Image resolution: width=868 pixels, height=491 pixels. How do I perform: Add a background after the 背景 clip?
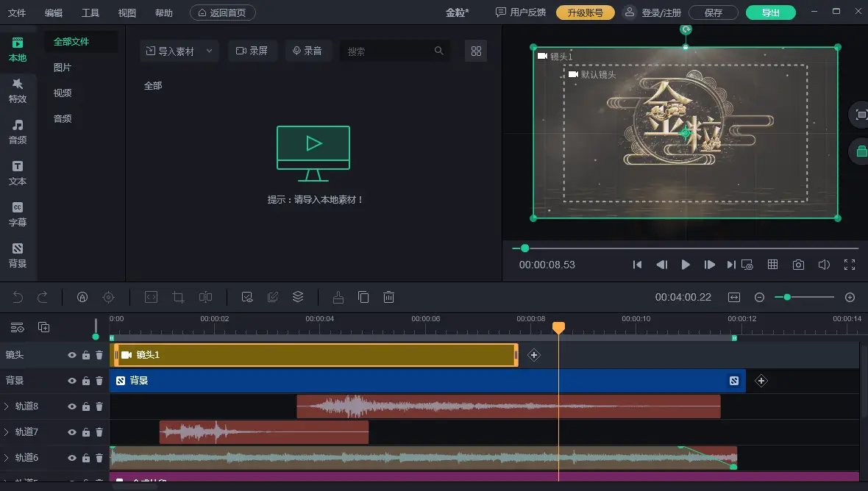coord(761,381)
